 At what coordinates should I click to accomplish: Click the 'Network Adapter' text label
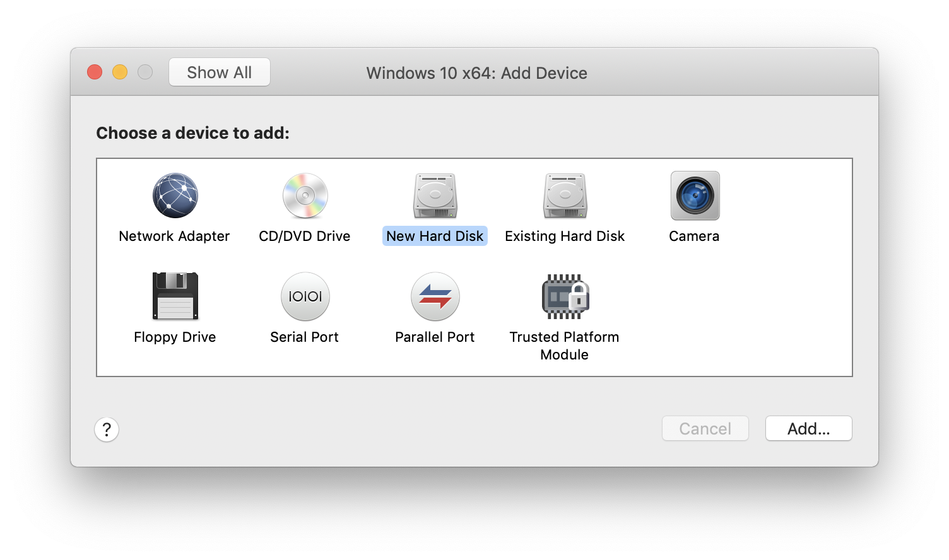tap(174, 236)
